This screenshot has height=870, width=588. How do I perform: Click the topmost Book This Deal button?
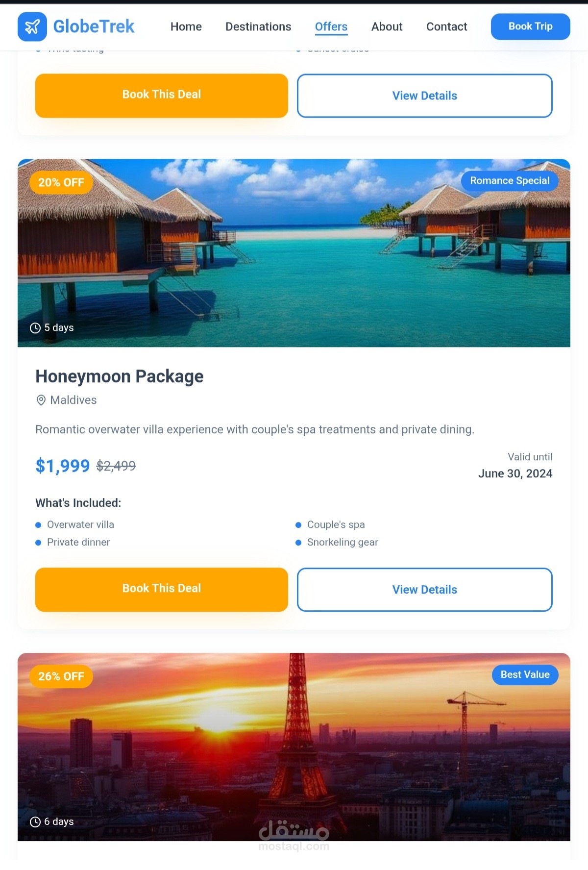point(162,96)
